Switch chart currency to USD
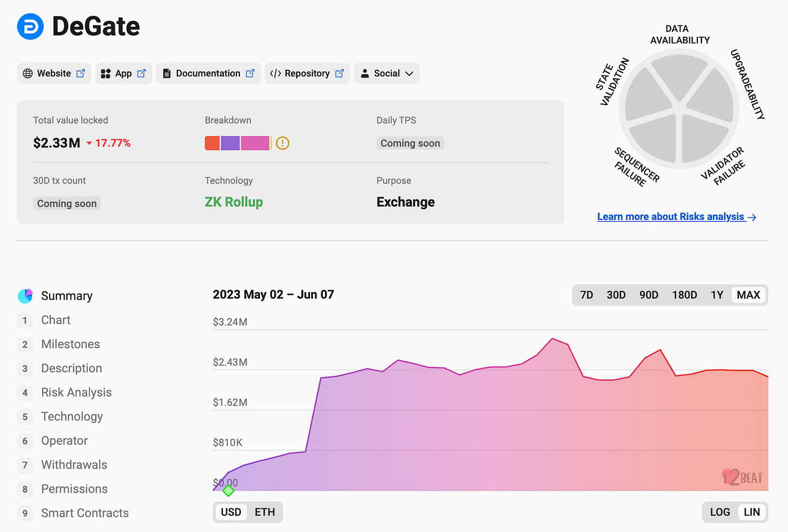The image size is (788, 532). pyautogui.click(x=231, y=512)
